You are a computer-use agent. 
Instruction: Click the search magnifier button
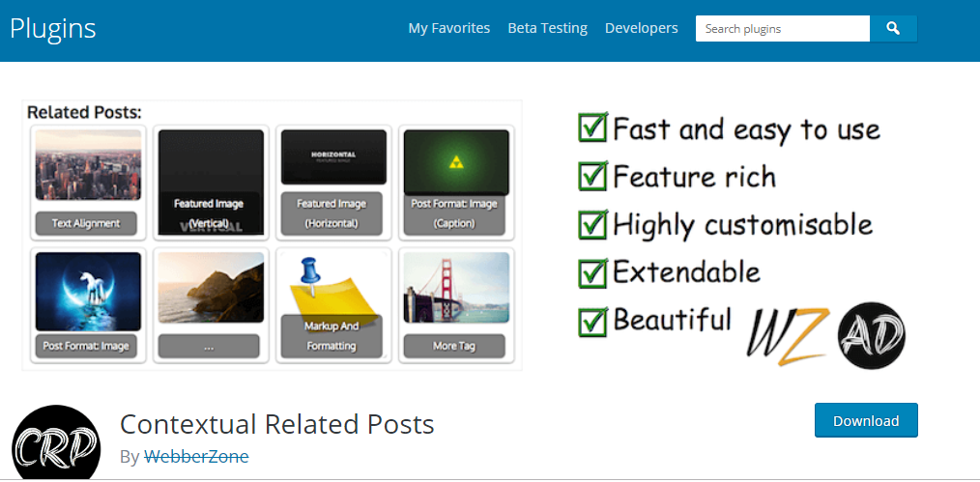coord(893,29)
